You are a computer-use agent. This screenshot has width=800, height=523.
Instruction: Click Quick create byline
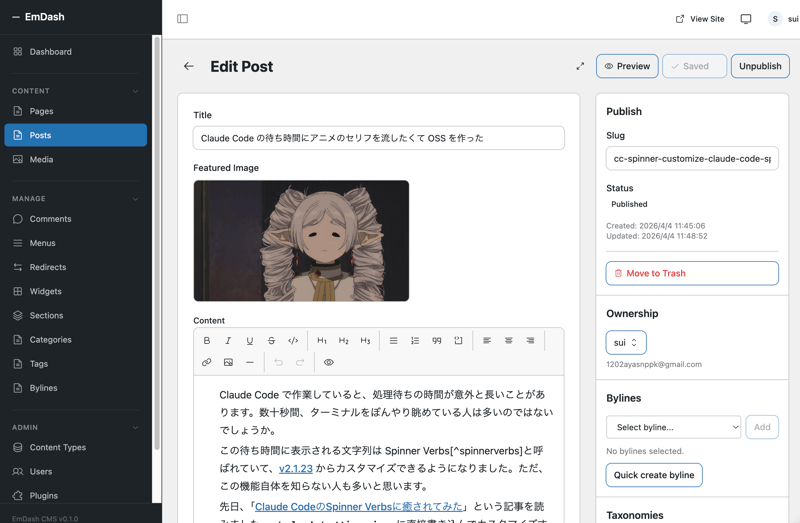654,475
